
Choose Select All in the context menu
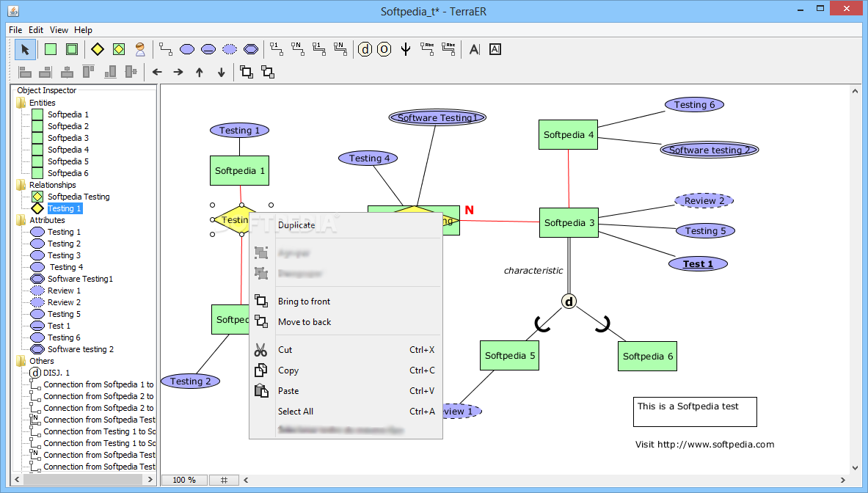[x=346, y=411]
